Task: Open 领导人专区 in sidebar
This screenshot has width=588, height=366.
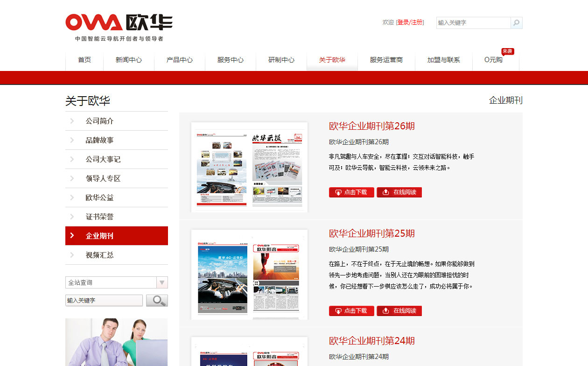Action: pyautogui.click(x=103, y=178)
